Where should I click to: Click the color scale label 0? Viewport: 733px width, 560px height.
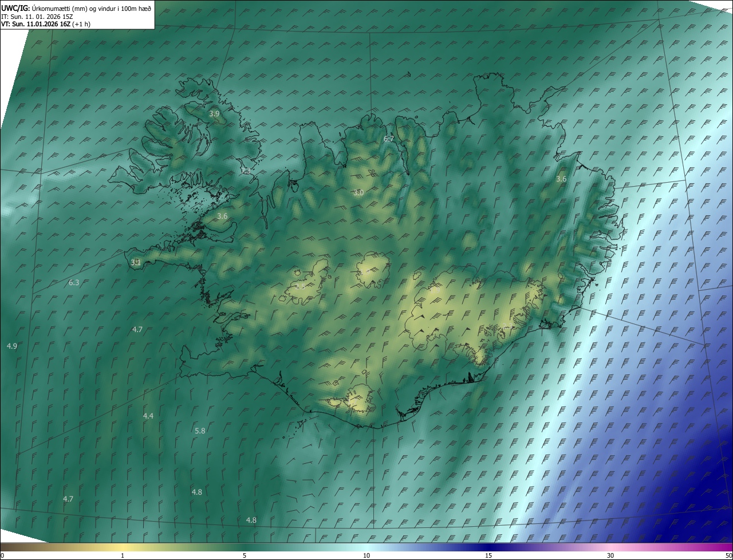pos(2,556)
